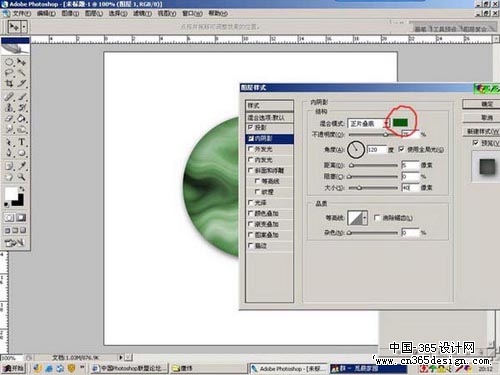Enable the 外发光 outer glow checkbox
The image size is (500, 375).
coord(251,149)
